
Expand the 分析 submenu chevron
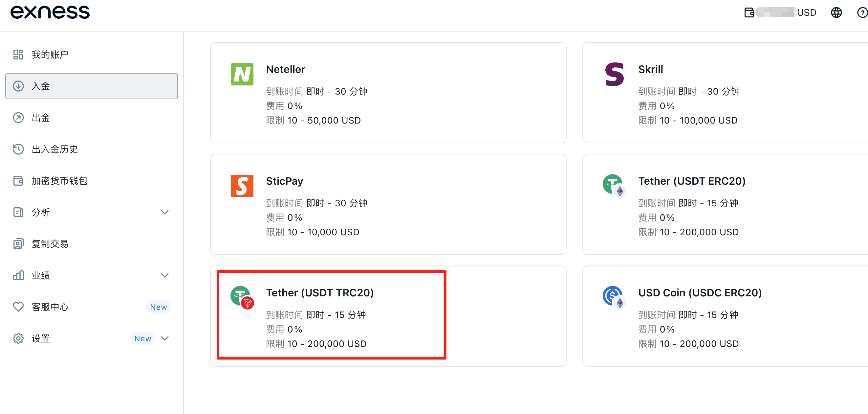click(x=165, y=212)
